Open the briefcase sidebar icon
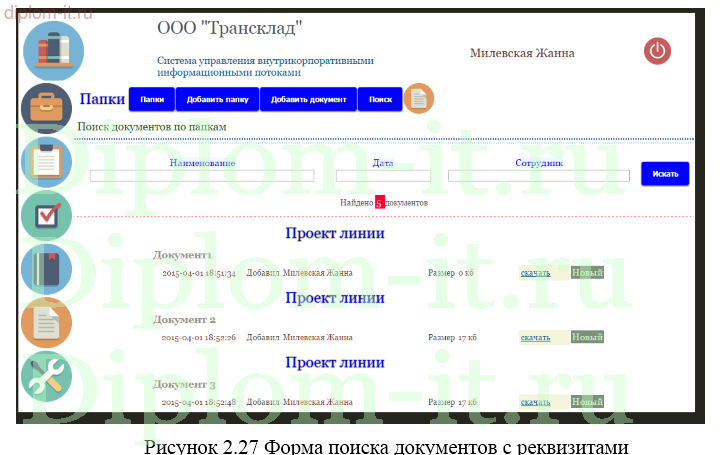This screenshot has width=722, height=455. point(47,108)
